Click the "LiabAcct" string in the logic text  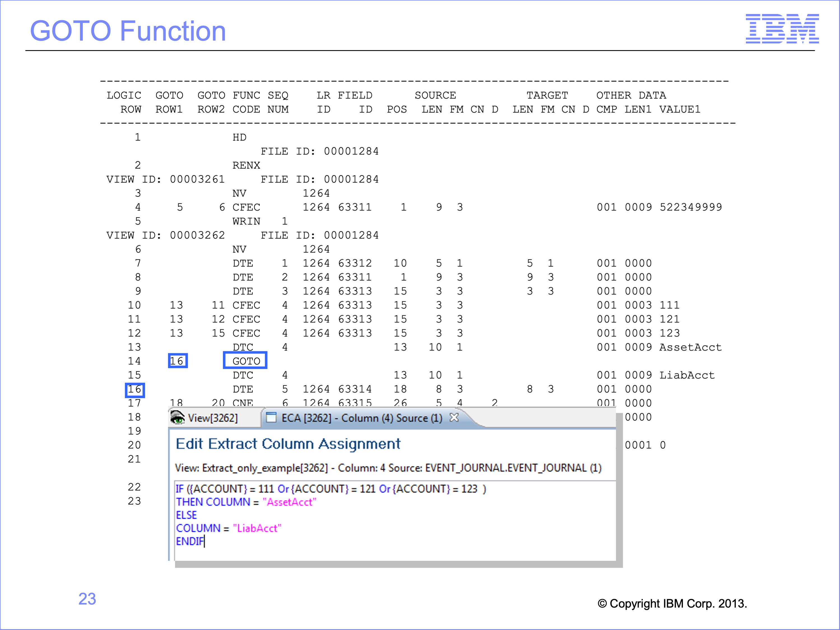click(x=257, y=528)
